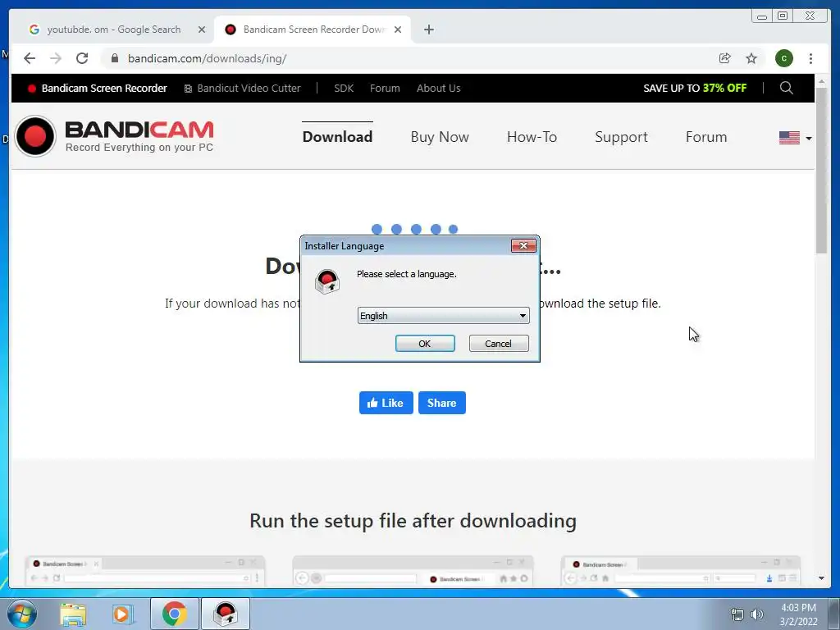
Task: Click the lock site info icon
Action: pos(114,58)
